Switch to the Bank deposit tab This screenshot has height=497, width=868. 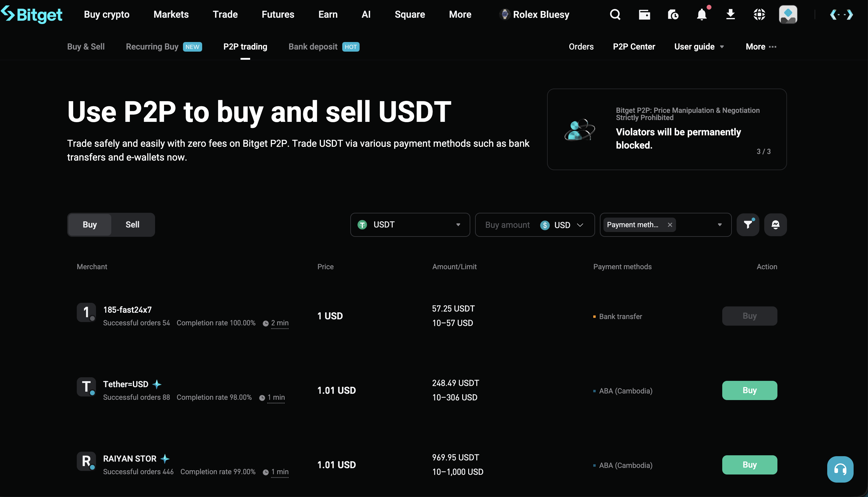[x=324, y=47]
